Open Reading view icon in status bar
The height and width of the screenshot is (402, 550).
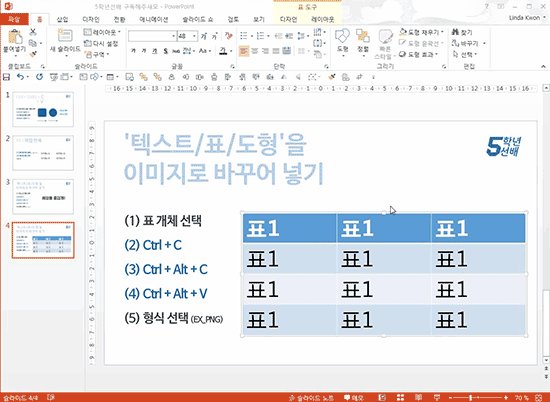coord(418,397)
